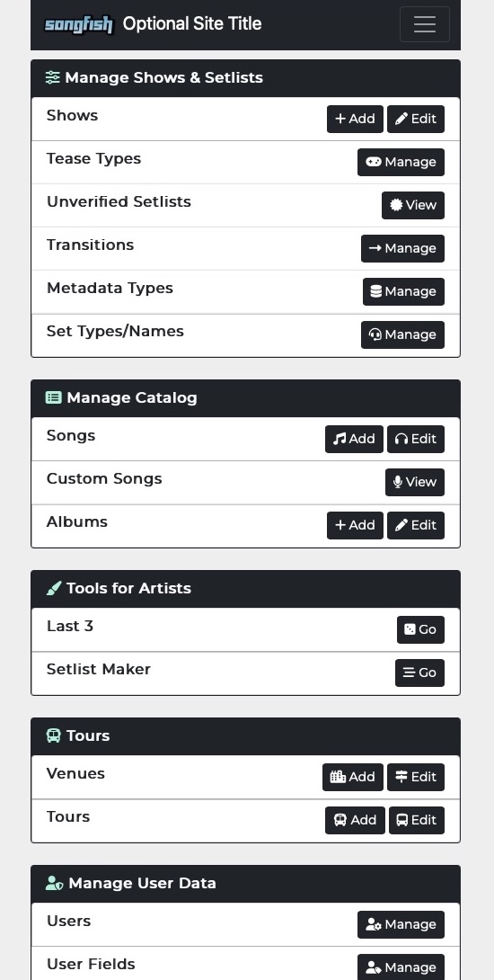Manage Metadata Types database button
The image size is (494, 980).
[403, 291]
